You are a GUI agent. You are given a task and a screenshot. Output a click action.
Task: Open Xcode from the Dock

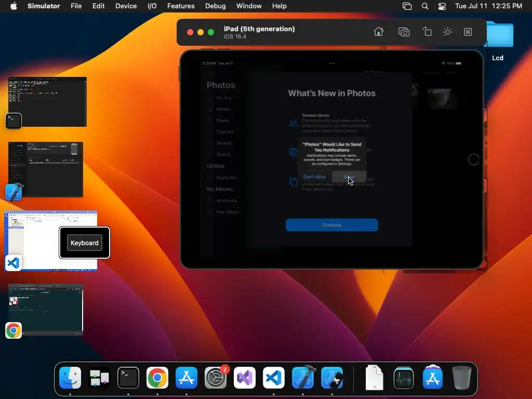[303, 378]
